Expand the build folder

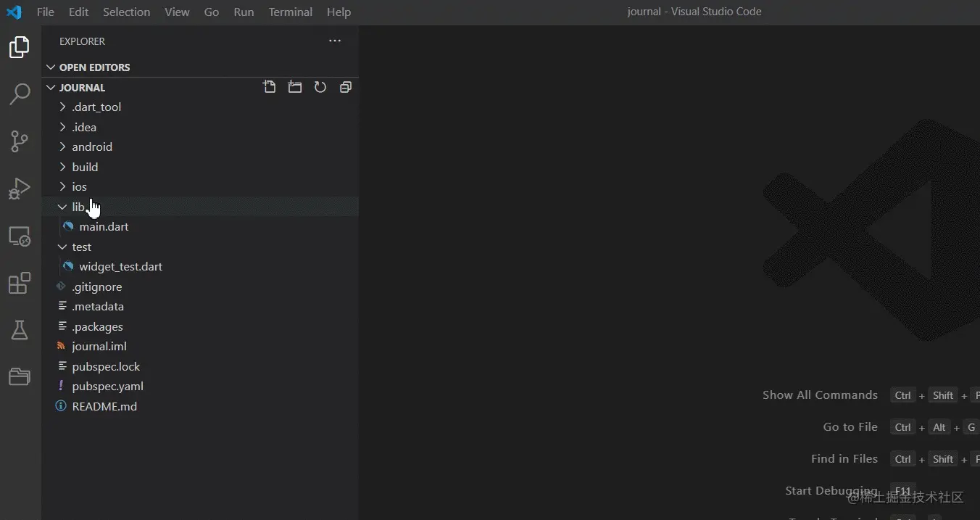coord(200,167)
